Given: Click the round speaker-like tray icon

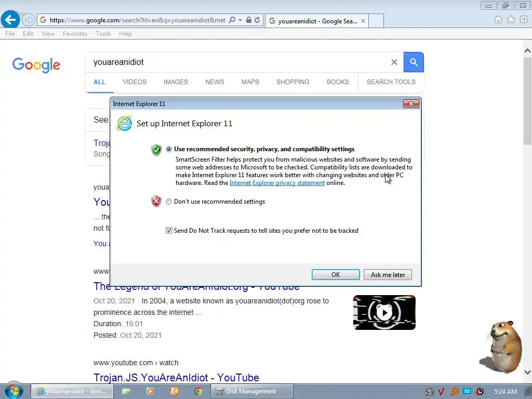Looking at the screenshot, I should tap(480, 392).
